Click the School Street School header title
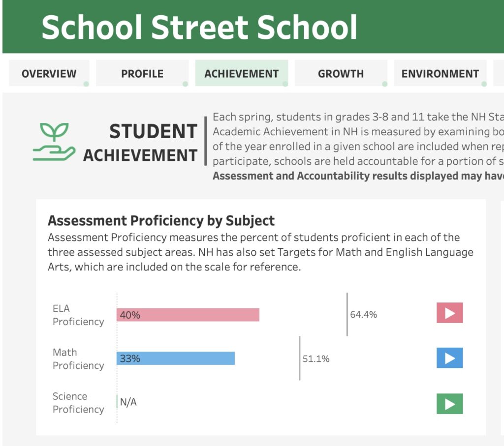This screenshot has width=504, height=446. coord(199,27)
